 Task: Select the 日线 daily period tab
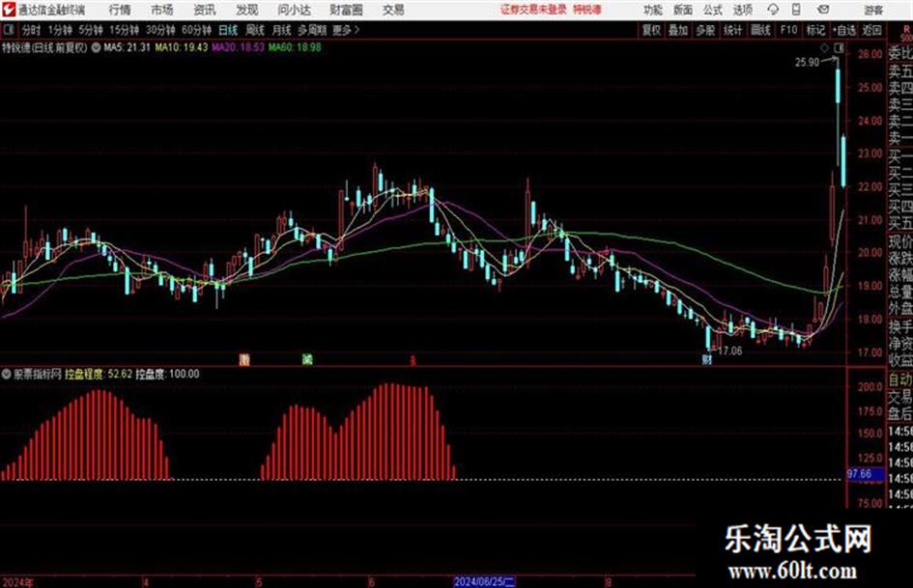tap(228, 30)
